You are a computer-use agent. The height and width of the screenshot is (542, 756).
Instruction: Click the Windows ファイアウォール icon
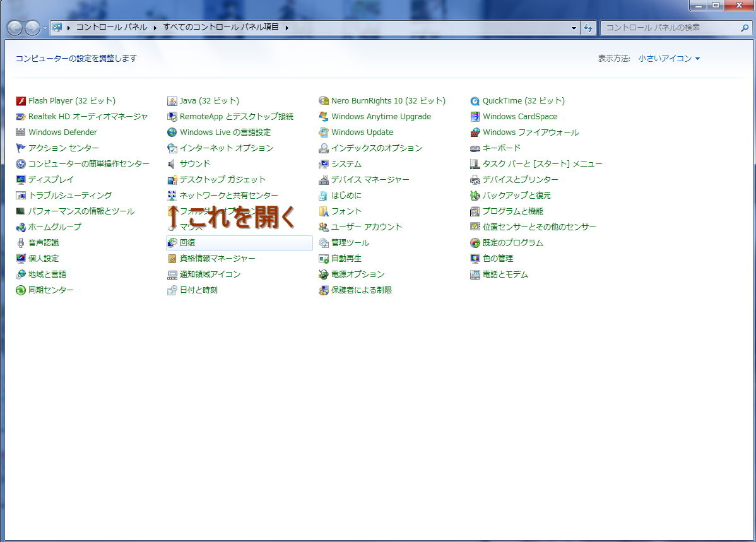[x=475, y=132]
